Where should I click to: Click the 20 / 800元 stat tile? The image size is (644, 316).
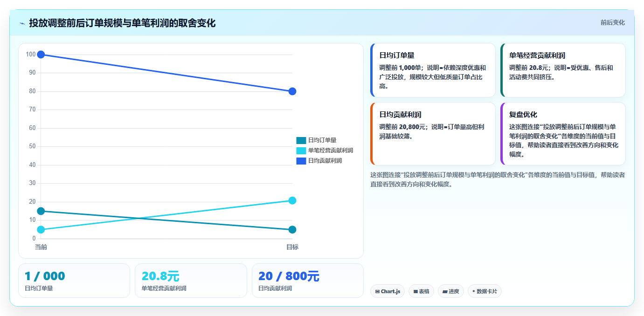308,281
